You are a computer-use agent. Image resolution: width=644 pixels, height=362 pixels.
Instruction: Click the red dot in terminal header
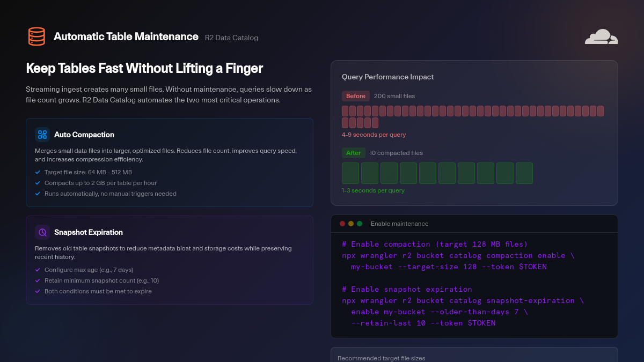click(x=342, y=224)
